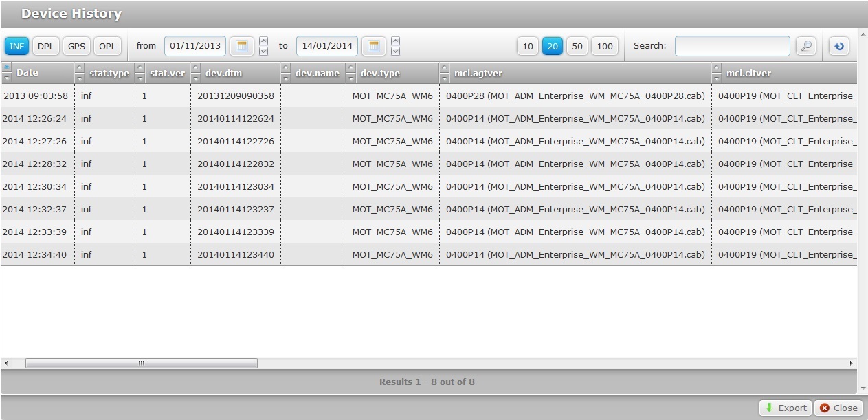Show 50 results per page
Image resolution: width=868 pixels, height=420 pixels.
(577, 46)
